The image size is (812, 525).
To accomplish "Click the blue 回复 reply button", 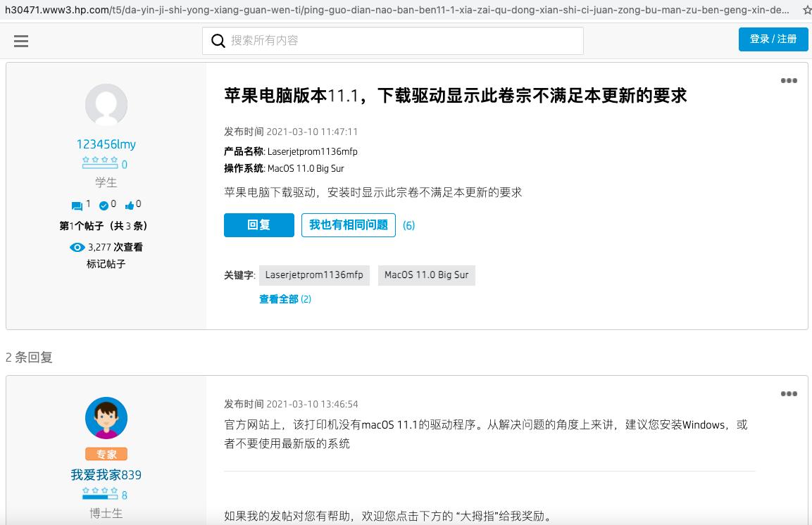I will pos(258,225).
